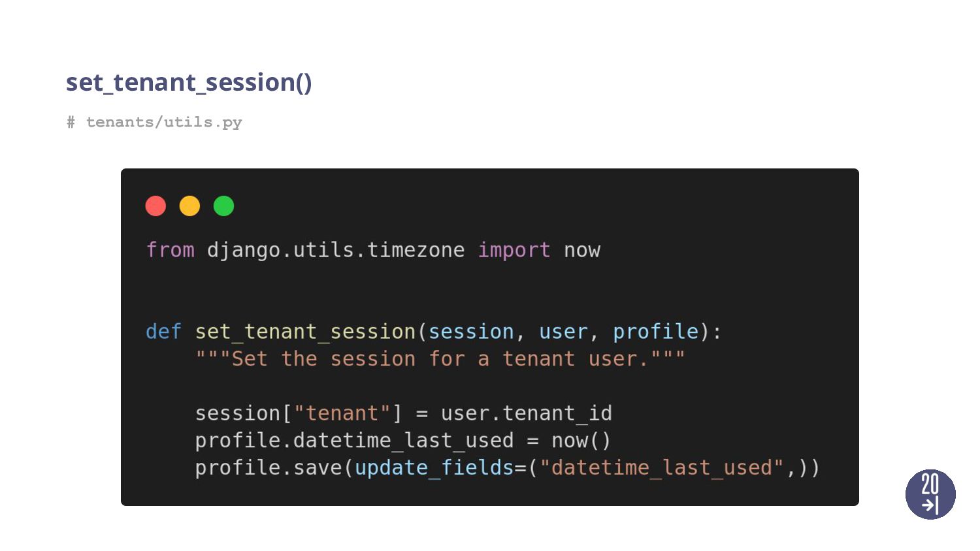Click the green maximize dot in code window
980x551 pixels.
click(x=223, y=206)
